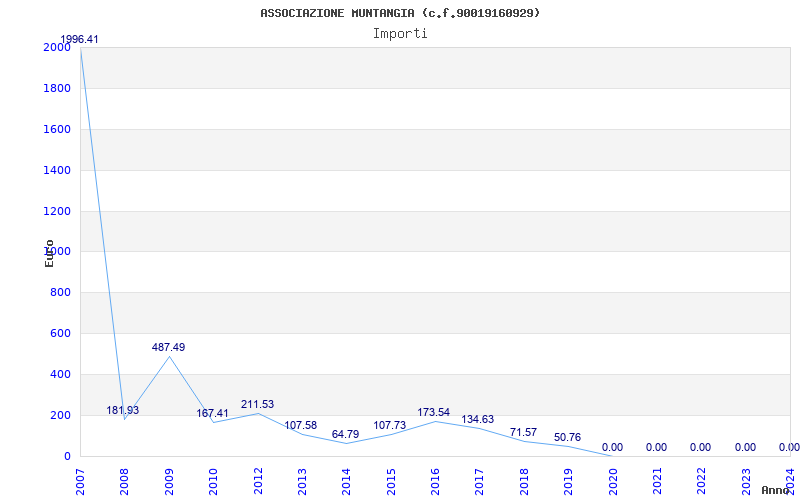The width and height of the screenshot is (800, 500).
Task: Select the 211.53 data label
Action: click(257, 405)
